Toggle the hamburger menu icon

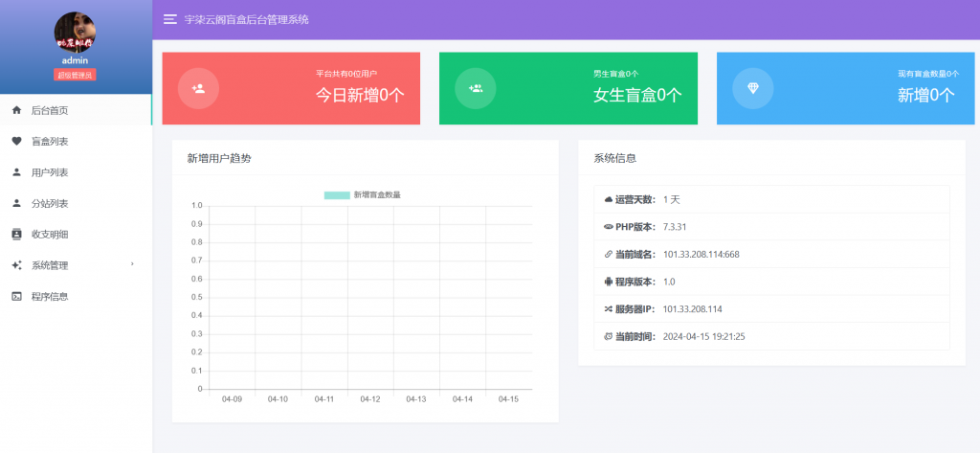(x=170, y=19)
